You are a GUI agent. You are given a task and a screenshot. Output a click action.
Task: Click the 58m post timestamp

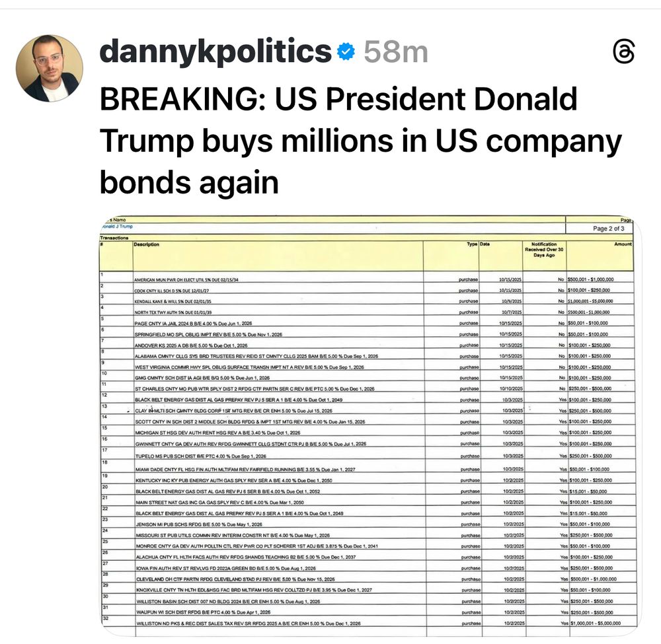396,52
